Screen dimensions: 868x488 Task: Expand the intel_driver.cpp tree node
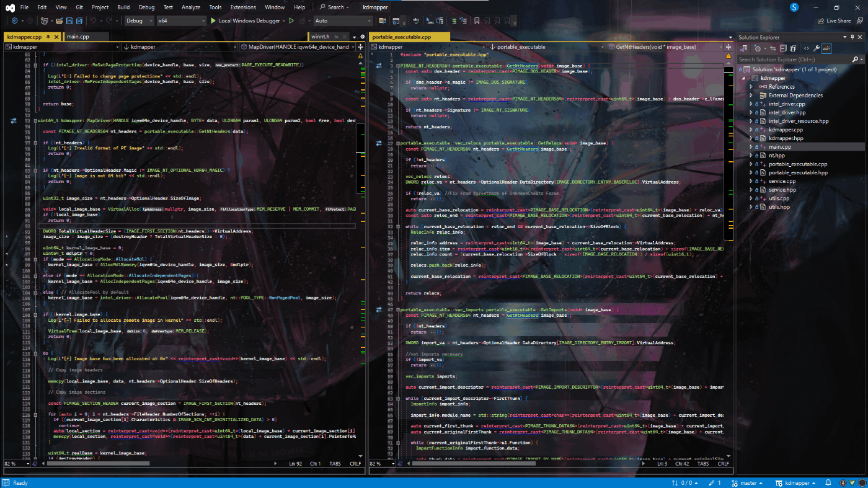pos(751,104)
